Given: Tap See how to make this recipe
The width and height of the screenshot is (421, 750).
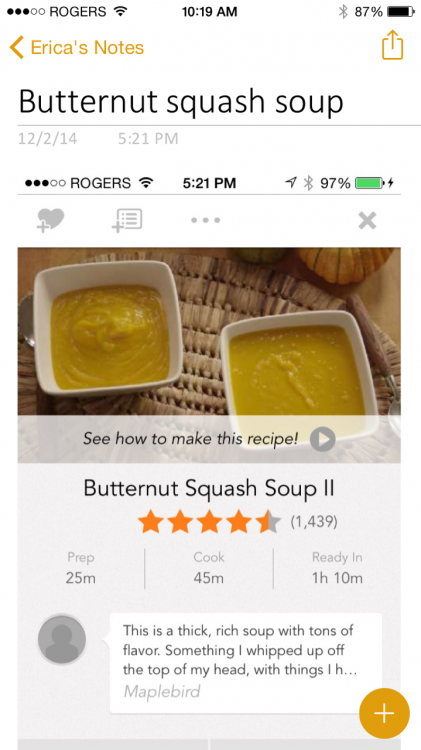Looking at the screenshot, I should pyautogui.click(x=190, y=439).
